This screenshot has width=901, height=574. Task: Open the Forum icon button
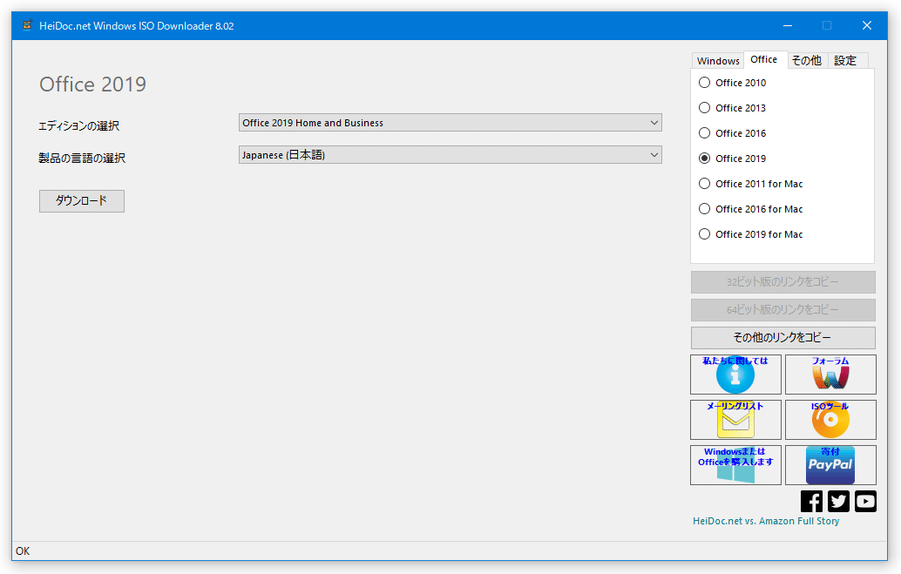[830, 375]
